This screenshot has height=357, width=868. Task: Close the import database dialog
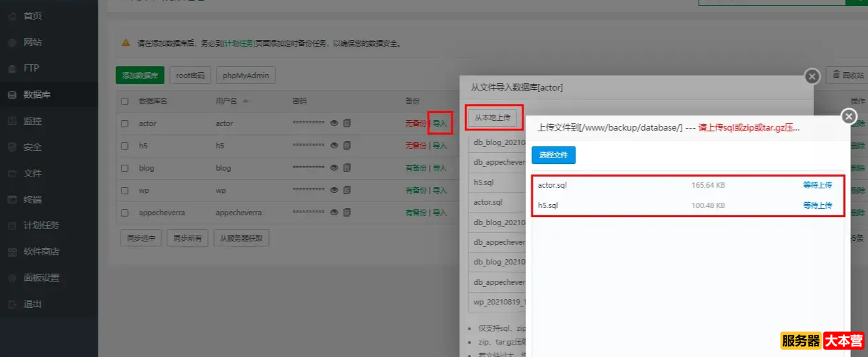[812, 76]
